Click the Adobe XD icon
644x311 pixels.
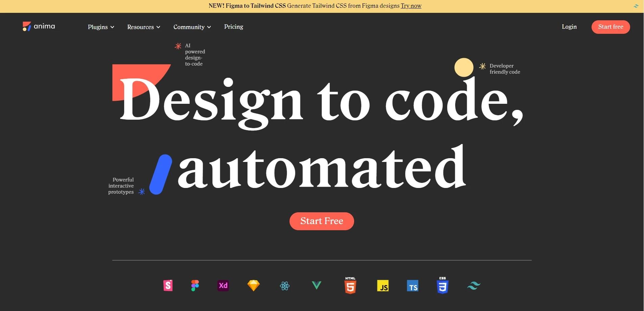tap(223, 286)
